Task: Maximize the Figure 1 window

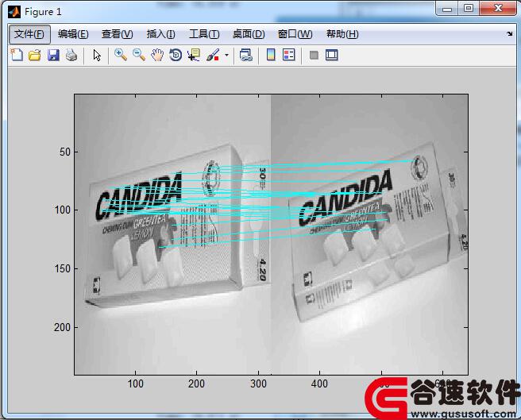Action: click(x=469, y=8)
